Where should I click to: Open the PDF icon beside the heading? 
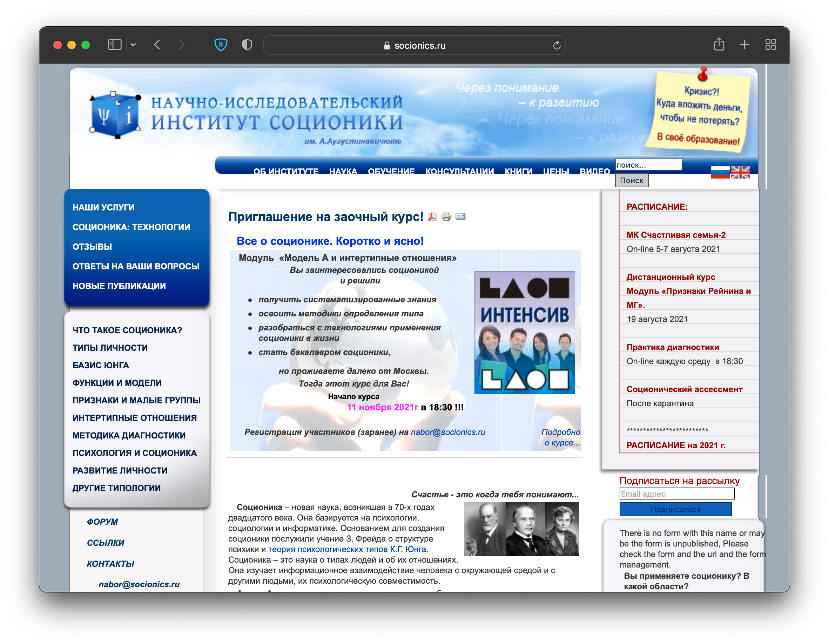click(x=432, y=216)
